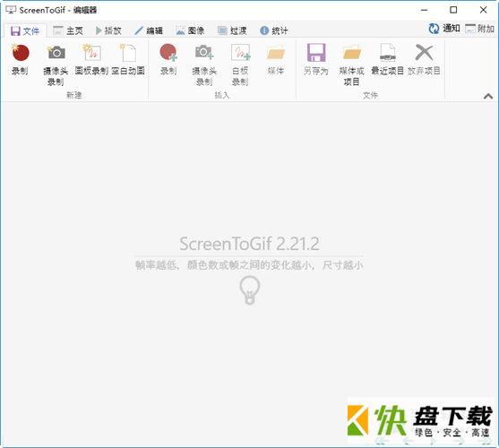This screenshot has height=448, width=499.
Task: Open the 播放 playback tab
Action: click(x=108, y=30)
